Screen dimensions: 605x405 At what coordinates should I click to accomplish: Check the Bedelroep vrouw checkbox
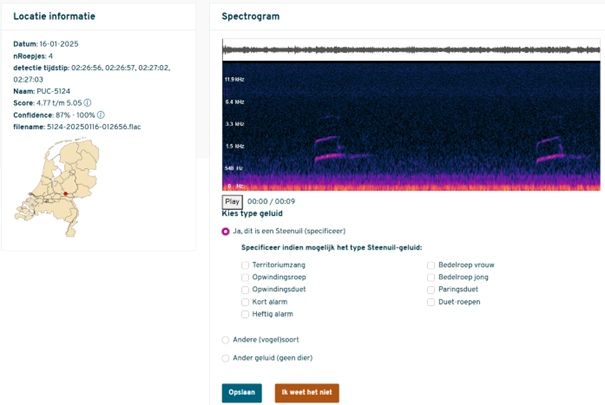pyautogui.click(x=431, y=265)
